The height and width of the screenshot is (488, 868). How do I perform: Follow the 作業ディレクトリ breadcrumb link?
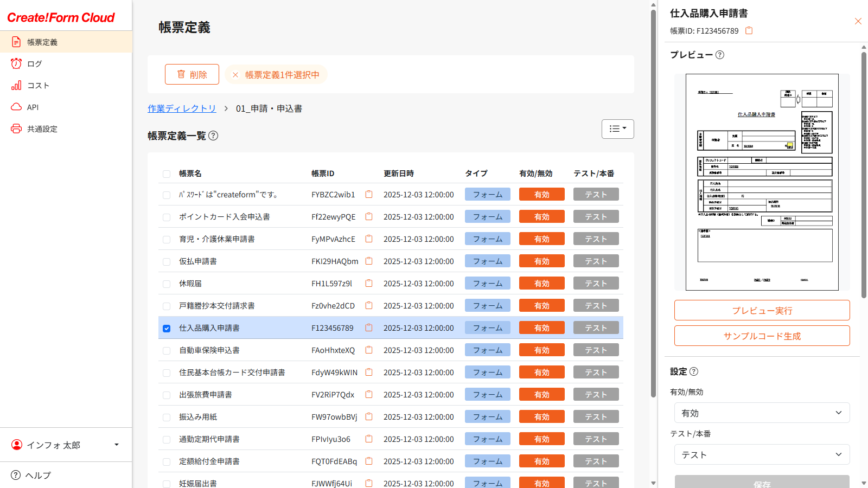[182, 108]
